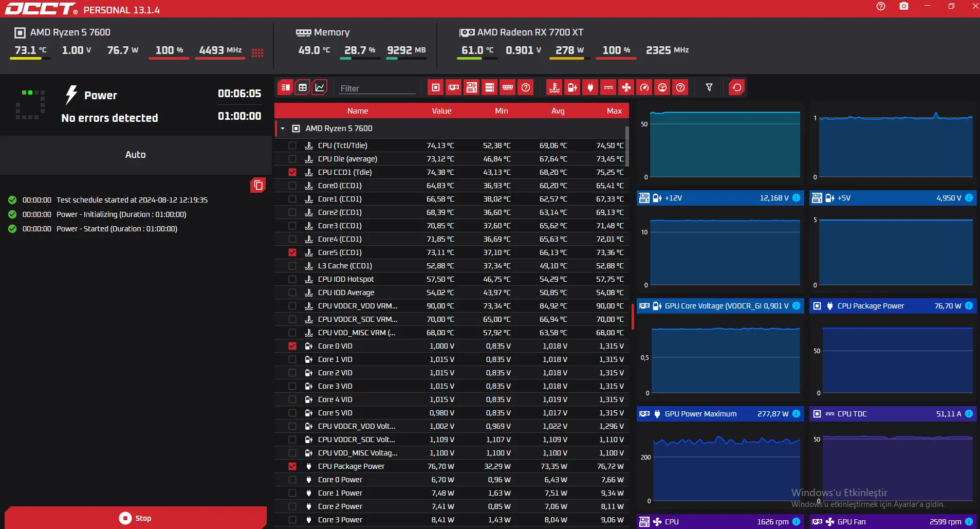The image size is (980, 529).
Task: Open info for CPU TDC graph
Action: click(x=969, y=414)
